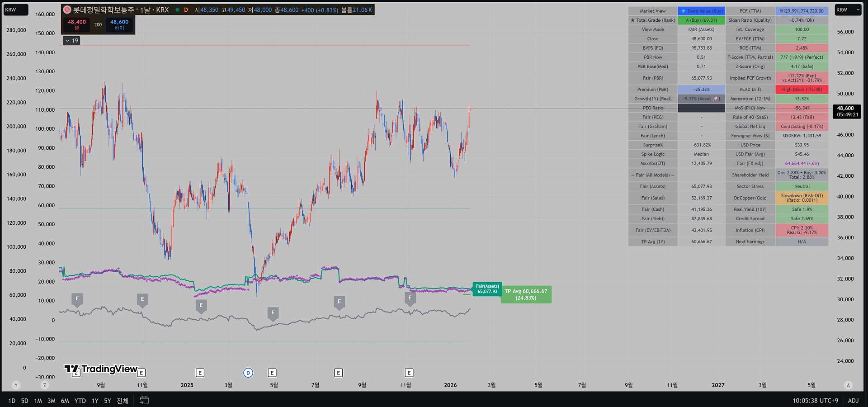The image size is (868, 407).
Task: Click the Z-Score value 4.17 (Safe)
Action: (802, 66)
